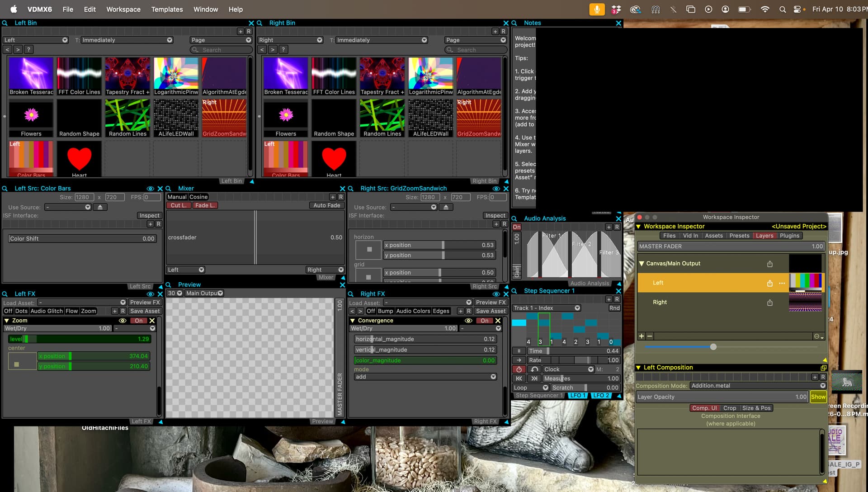Toggle Audio Analysis On button
868x492 pixels.
516,227
